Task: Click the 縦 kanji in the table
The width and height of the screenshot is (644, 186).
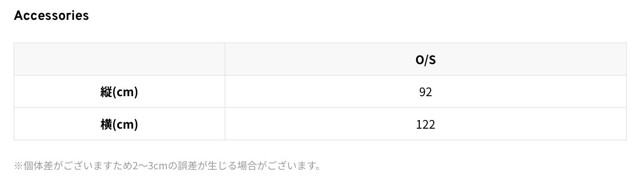Action: (x=106, y=92)
